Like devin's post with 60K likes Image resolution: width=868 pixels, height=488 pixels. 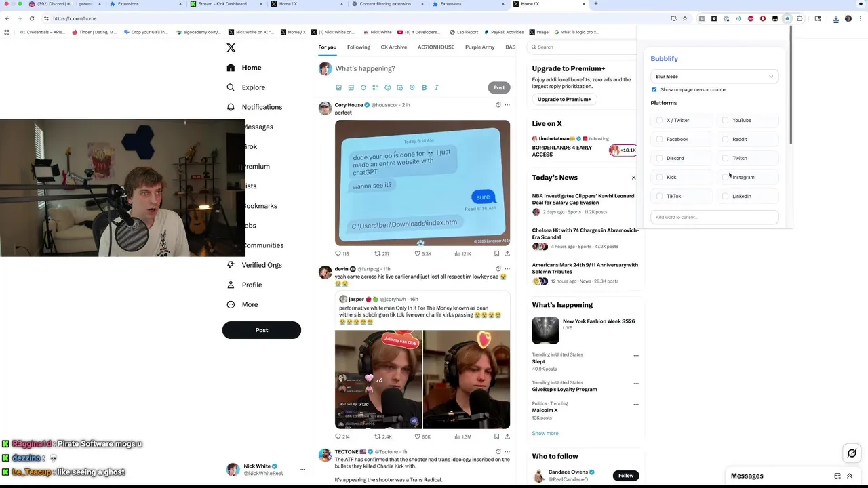tap(422, 436)
